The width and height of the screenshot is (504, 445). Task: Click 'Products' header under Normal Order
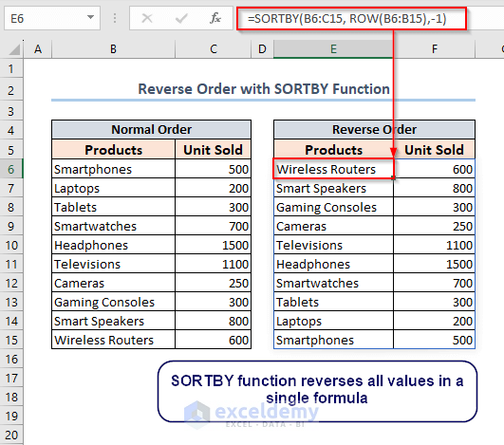pyautogui.click(x=114, y=149)
